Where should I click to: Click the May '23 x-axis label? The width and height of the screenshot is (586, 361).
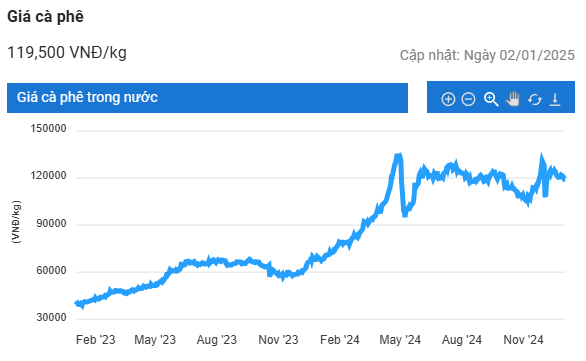155,340
